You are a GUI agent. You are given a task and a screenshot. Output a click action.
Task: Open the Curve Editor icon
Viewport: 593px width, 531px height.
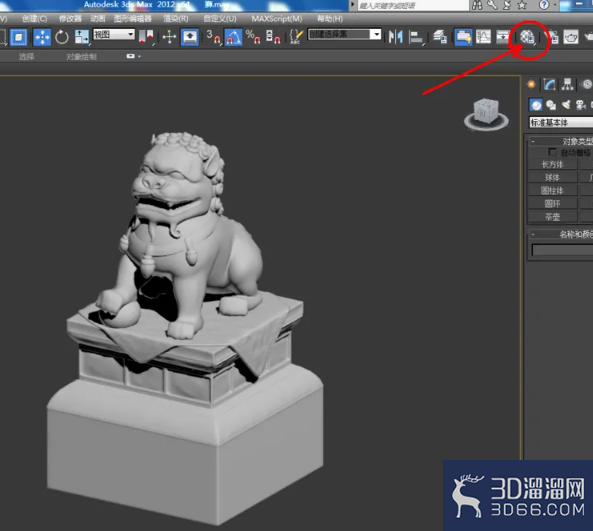483,37
